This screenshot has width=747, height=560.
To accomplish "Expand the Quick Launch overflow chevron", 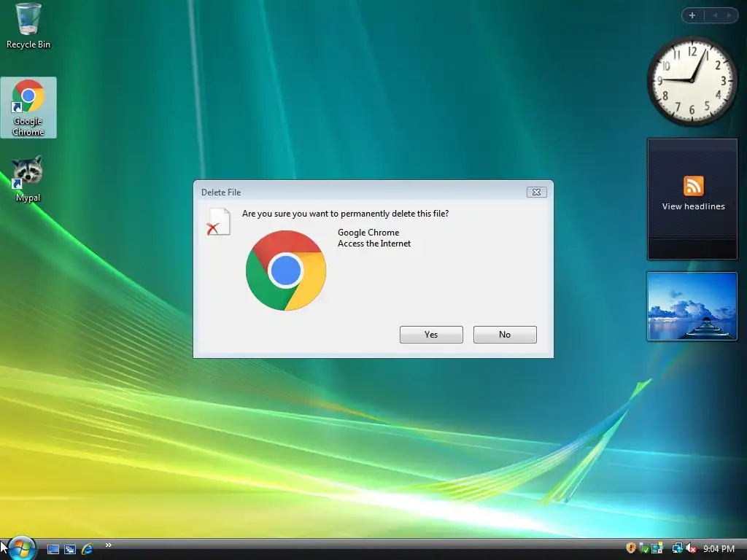I will tap(109, 545).
